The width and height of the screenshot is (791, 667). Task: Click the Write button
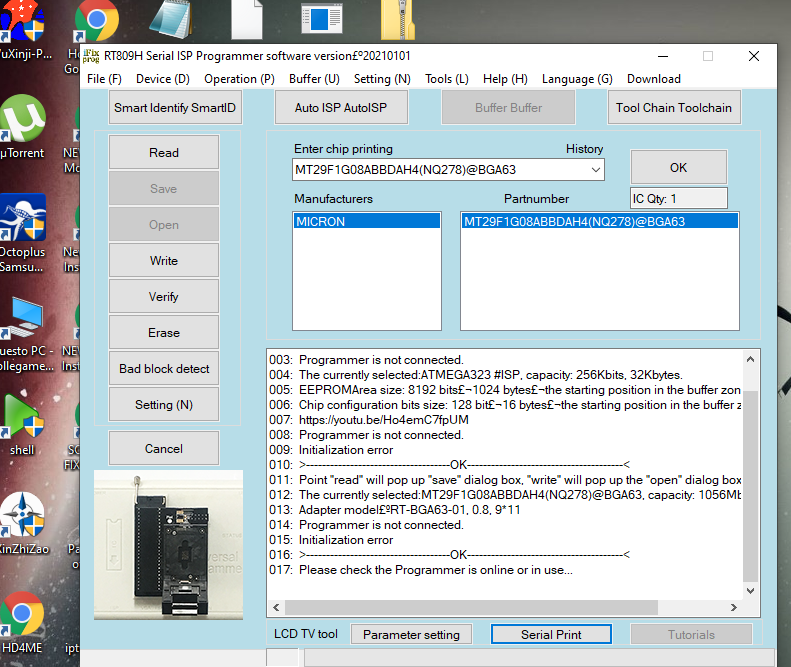[164, 260]
